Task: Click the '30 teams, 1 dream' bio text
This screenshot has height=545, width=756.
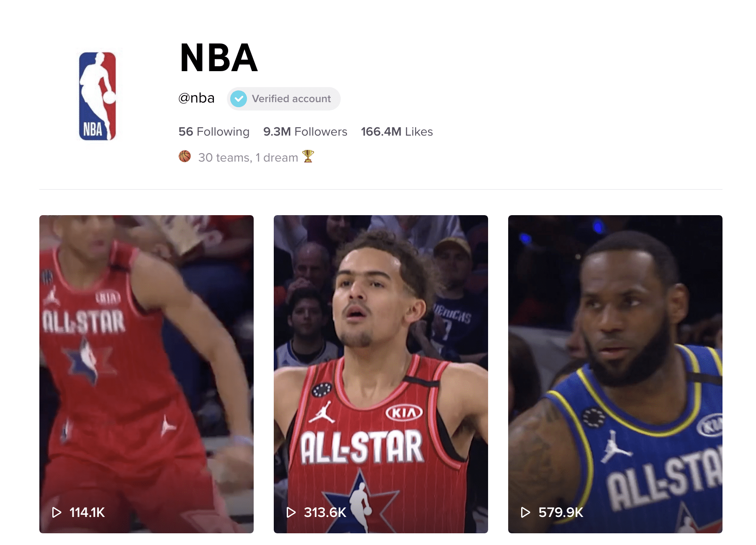Action: (x=248, y=157)
